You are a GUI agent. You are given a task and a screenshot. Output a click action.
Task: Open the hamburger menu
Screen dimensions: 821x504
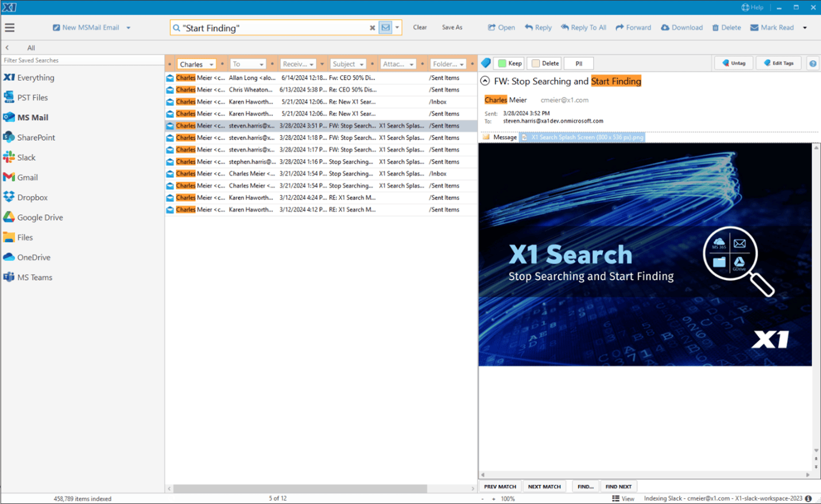click(x=10, y=27)
